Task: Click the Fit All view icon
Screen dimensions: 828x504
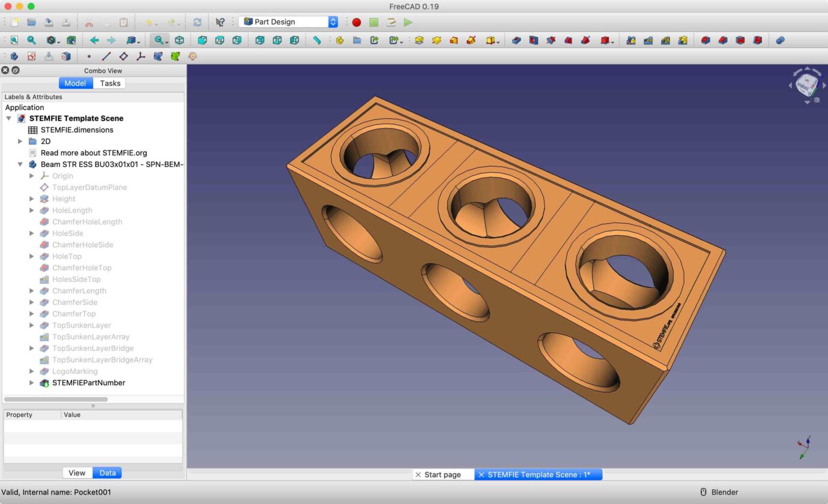Action: [14, 40]
